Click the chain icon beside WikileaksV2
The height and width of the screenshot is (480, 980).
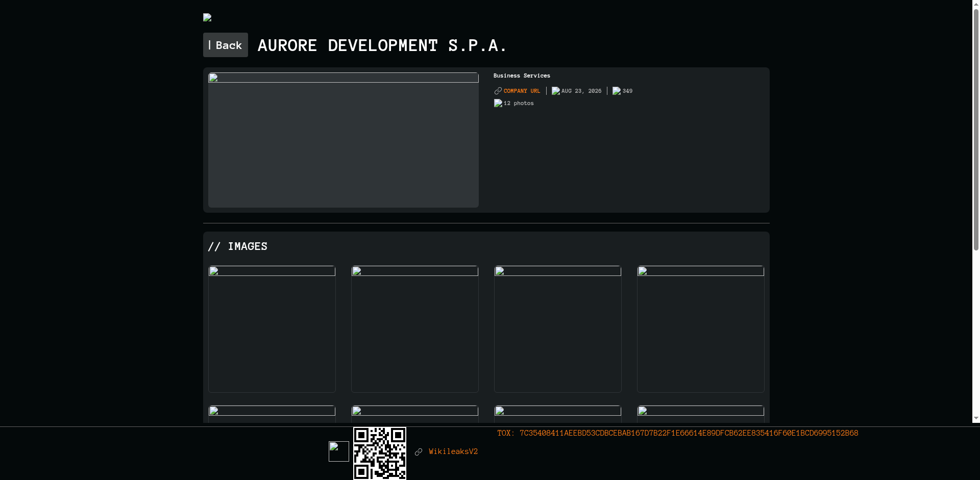[419, 452]
